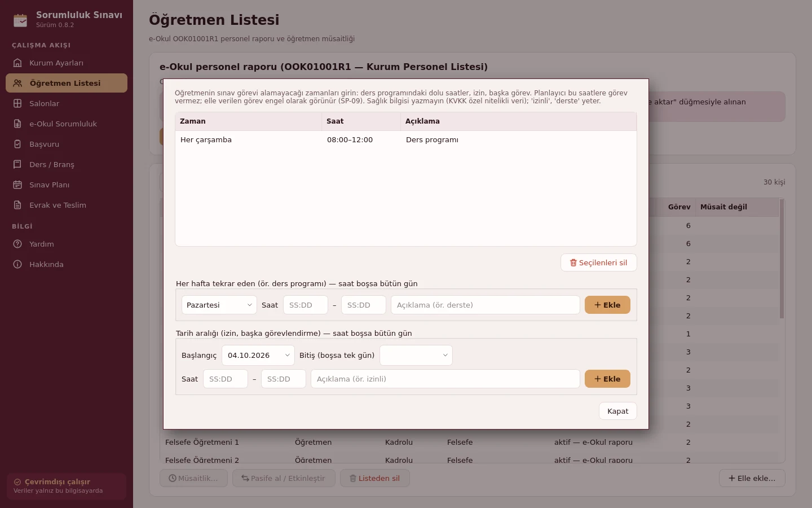
Task: Switch to Salonlar page
Action: [x=67, y=103]
